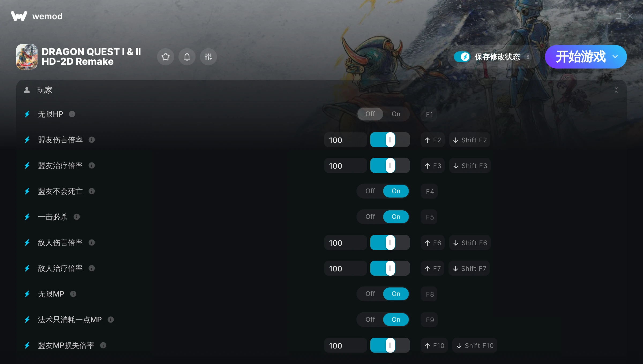Open dropdown arrow on 开始游戏 button
Image resolution: width=643 pixels, height=364 pixels.
coord(615,57)
